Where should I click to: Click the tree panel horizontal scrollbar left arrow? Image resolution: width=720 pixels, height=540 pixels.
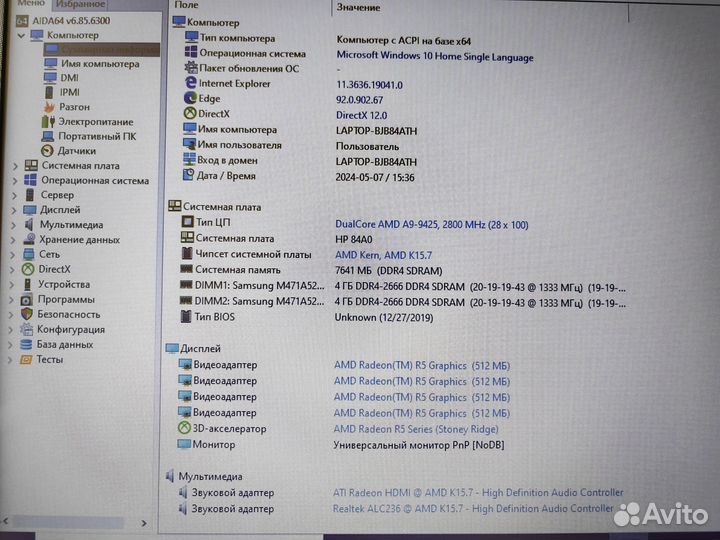tap(5, 521)
